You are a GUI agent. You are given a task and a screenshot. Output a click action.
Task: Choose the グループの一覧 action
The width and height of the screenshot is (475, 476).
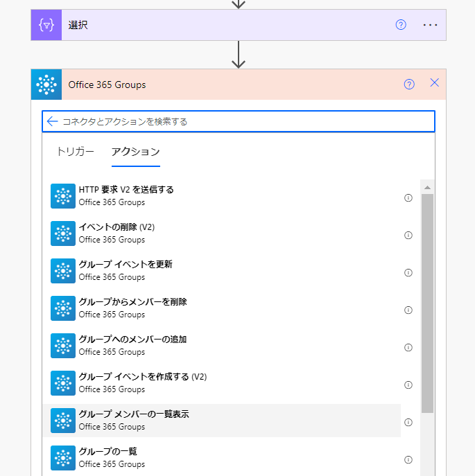222,458
